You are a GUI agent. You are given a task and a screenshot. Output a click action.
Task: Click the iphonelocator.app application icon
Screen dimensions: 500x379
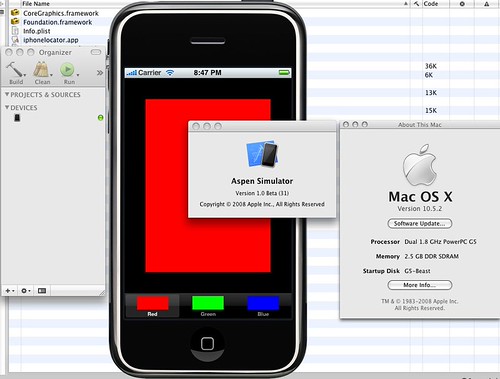pyautogui.click(x=15, y=40)
